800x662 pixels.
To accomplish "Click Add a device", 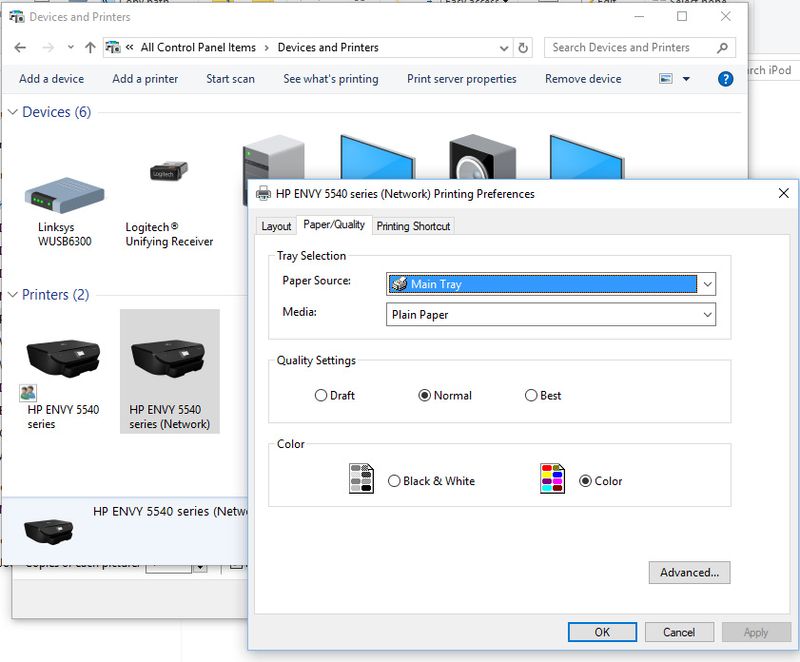I will [x=52, y=79].
